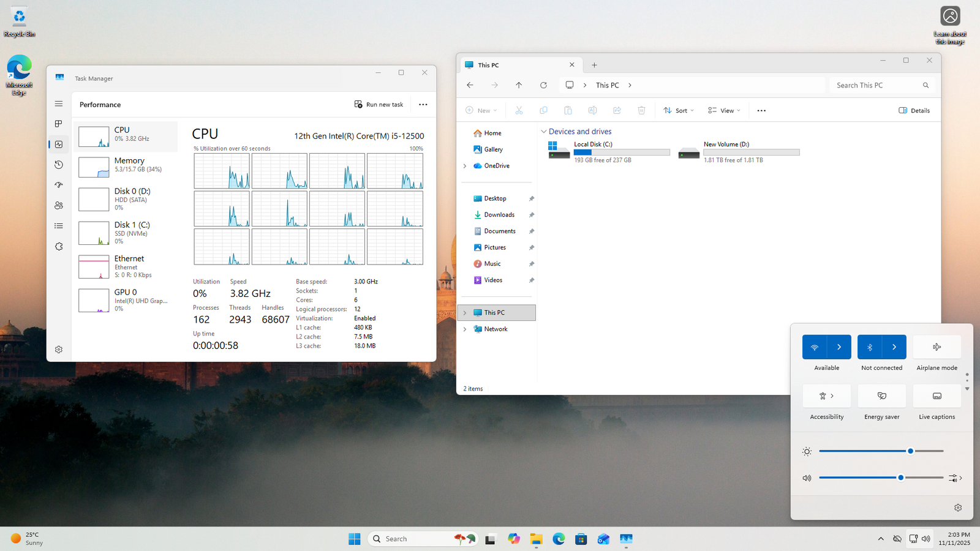Go up one folder level in Explorer
Image resolution: width=980 pixels, height=551 pixels.
pyautogui.click(x=519, y=85)
